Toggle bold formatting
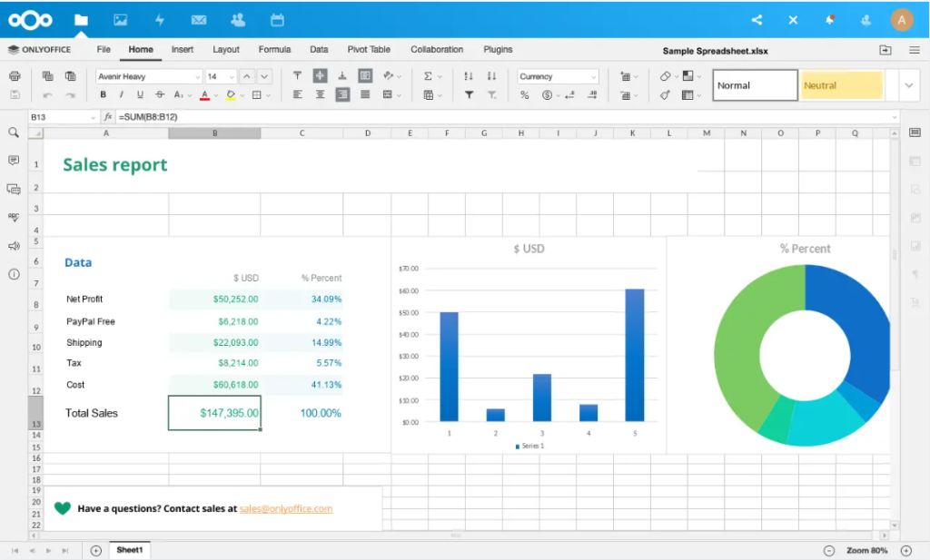The width and height of the screenshot is (930, 560). [x=104, y=94]
